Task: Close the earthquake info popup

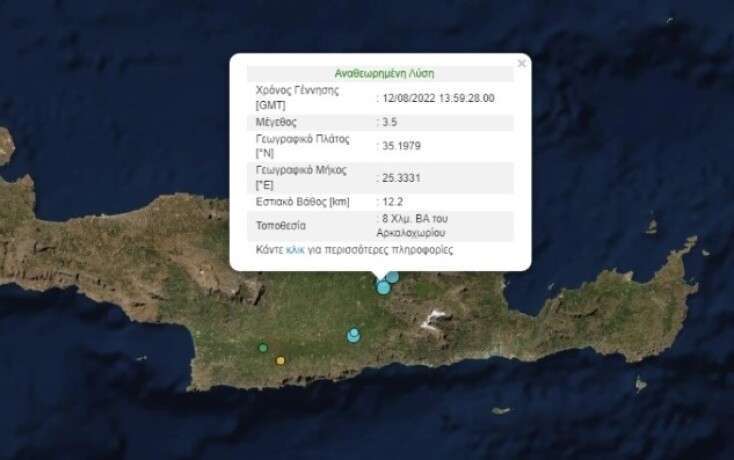Action: (521, 63)
